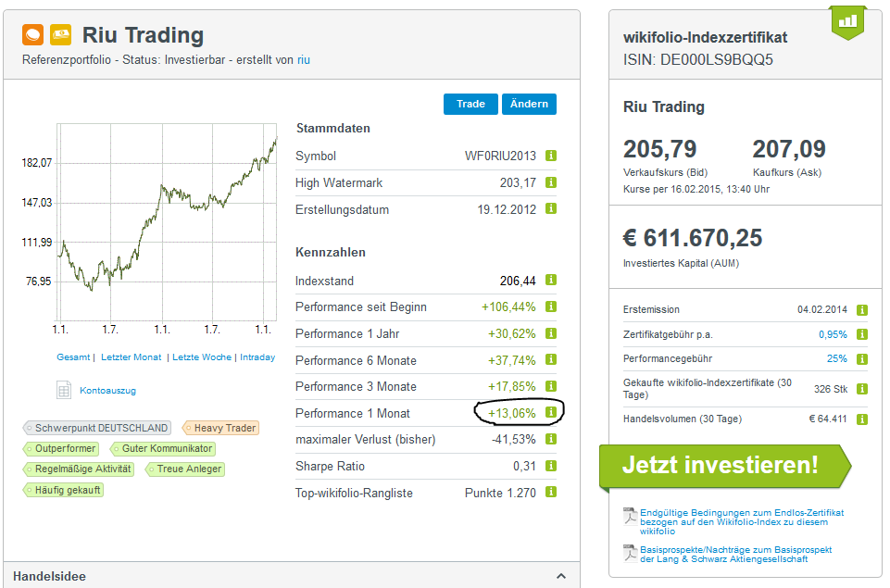Click the Guter Kommunikator tag

[x=162, y=448]
